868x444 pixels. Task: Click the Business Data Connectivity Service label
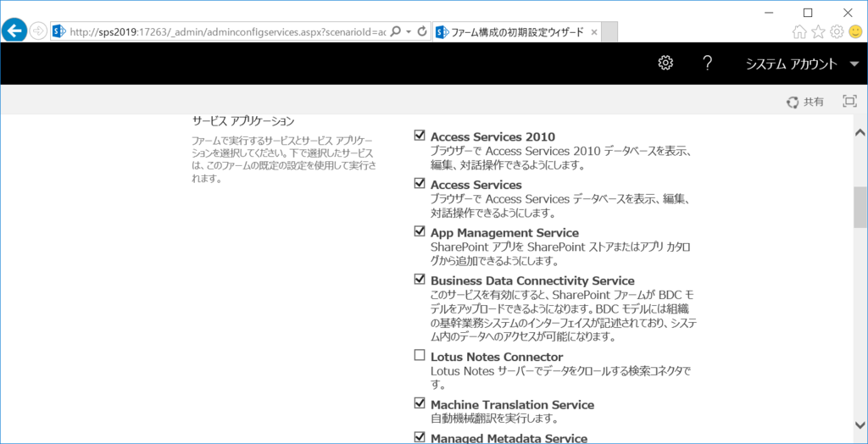point(532,280)
